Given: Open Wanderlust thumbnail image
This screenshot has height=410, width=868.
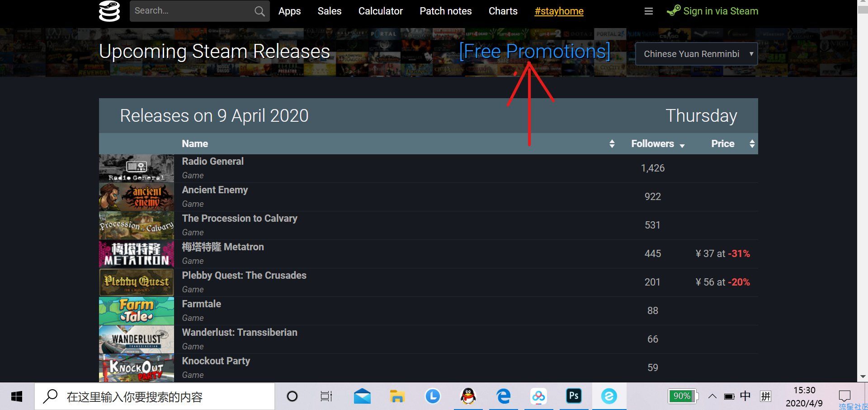Looking at the screenshot, I should click(137, 339).
